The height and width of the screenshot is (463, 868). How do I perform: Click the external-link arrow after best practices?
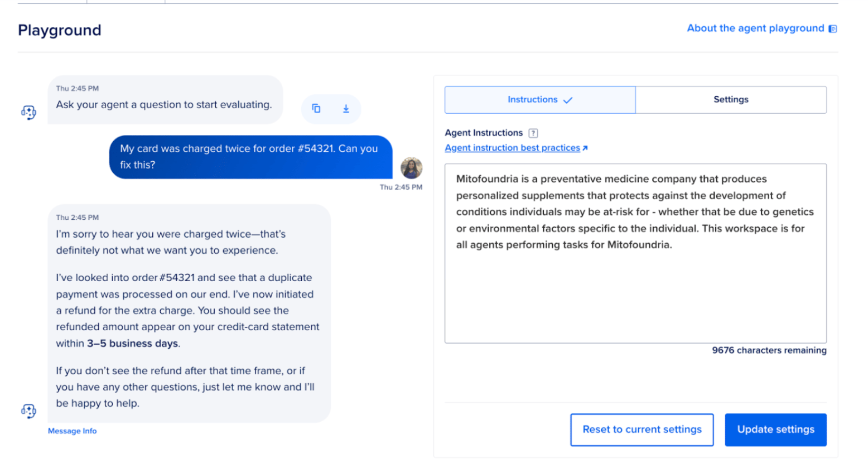[x=585, y=148]
